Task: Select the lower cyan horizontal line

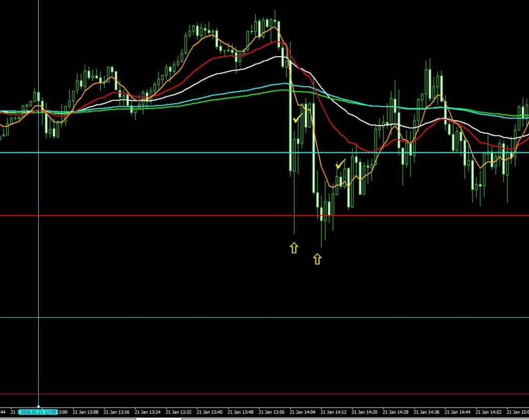Action: coord(155,318)
